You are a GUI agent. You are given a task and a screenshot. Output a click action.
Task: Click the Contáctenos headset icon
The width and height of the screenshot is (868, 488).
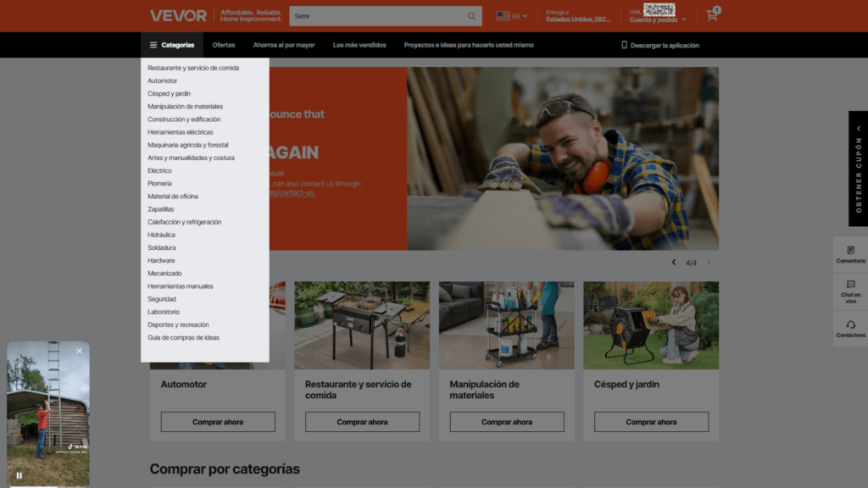(x=850, y=324)
